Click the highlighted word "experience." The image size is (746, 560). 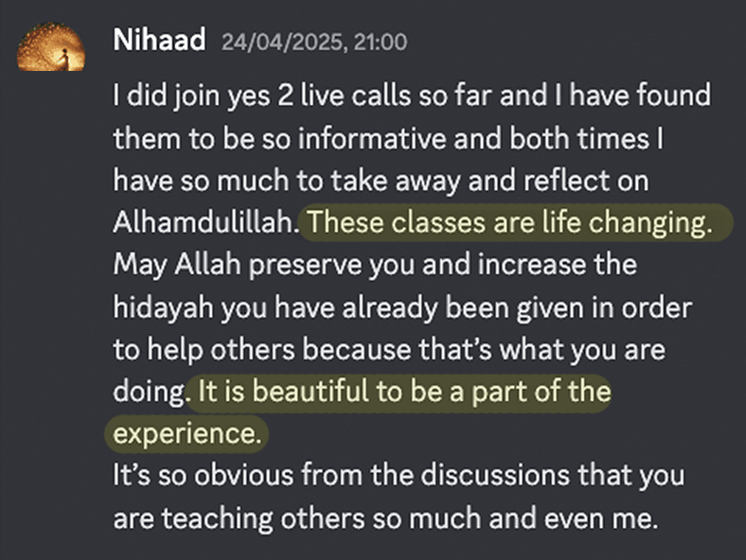(x=185, y=435)
